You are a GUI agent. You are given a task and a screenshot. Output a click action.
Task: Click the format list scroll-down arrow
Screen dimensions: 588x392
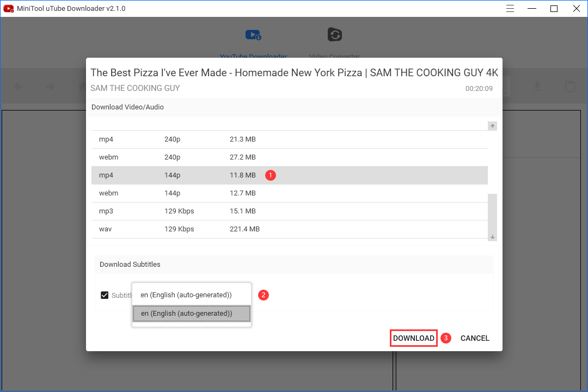pyautogui.click(x=492, y=237)
